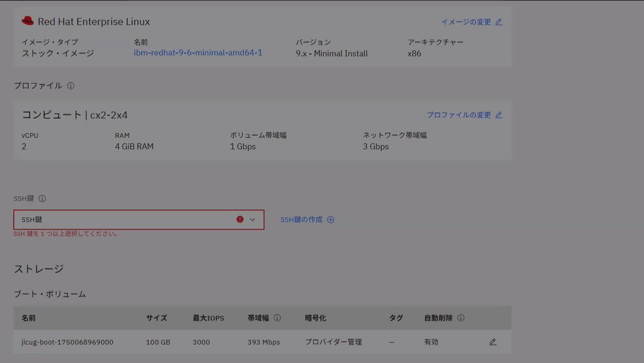The width and height of the screenshot is (644, 363).
Task: Click info icon beside 自動削除 column header
Action: click(x=461, y=318)
